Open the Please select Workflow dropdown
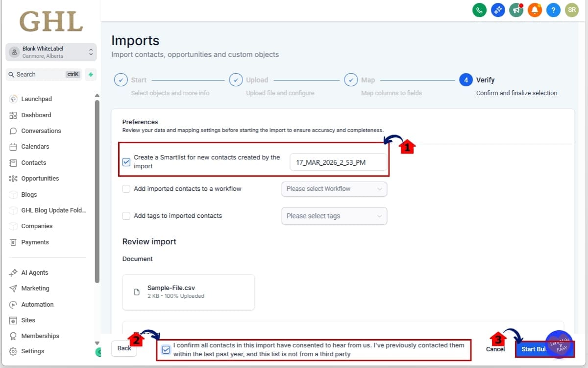Viewport: 588px width, 368px height. 334,189
